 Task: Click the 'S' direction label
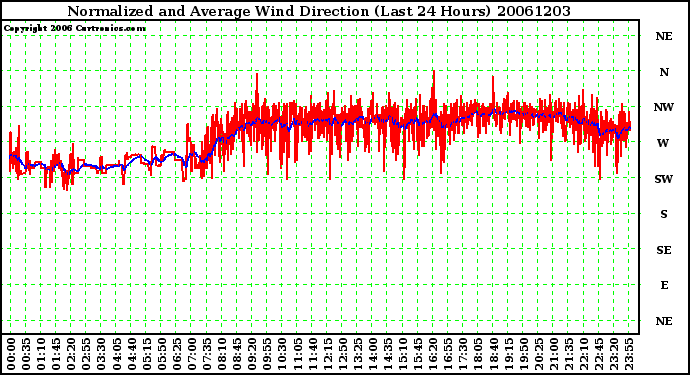(x=664, y=214)
